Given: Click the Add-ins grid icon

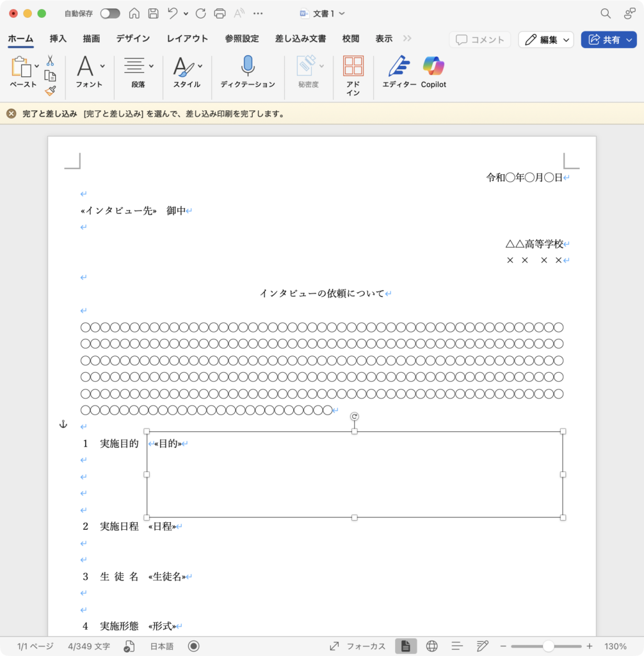Looking at the screenshot, I should click(353, 66).
